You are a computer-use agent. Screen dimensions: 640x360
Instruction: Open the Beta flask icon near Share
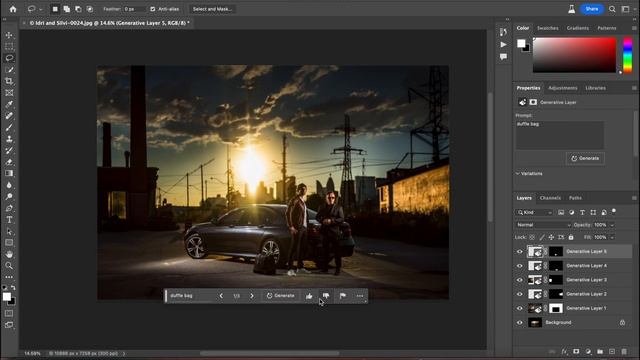tap(571, 9)
